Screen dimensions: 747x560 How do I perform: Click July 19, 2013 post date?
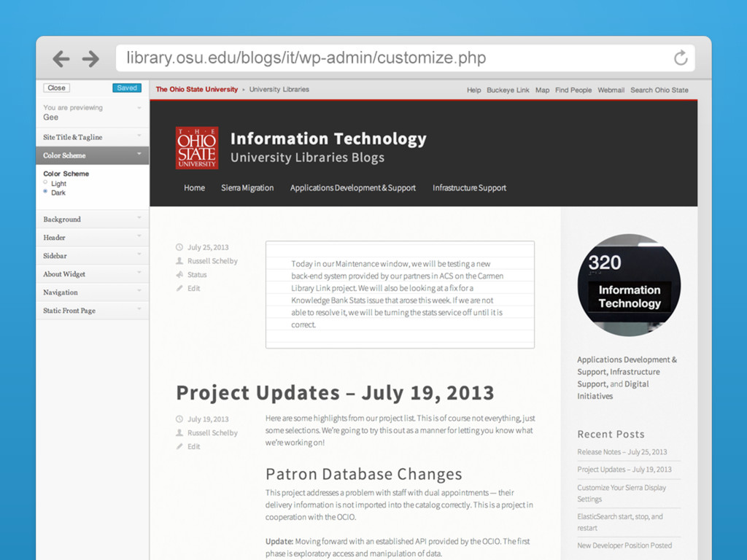(x=208, y=419)
